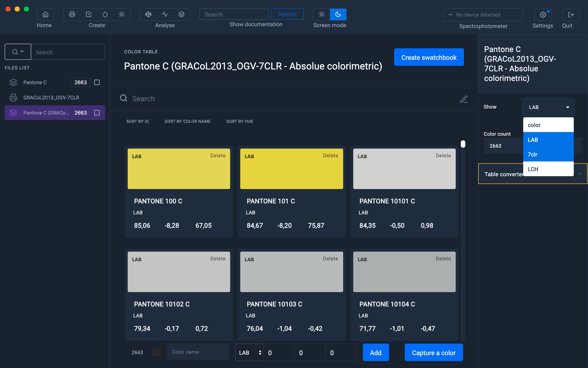Open the Show LAB dropdown

548,107
